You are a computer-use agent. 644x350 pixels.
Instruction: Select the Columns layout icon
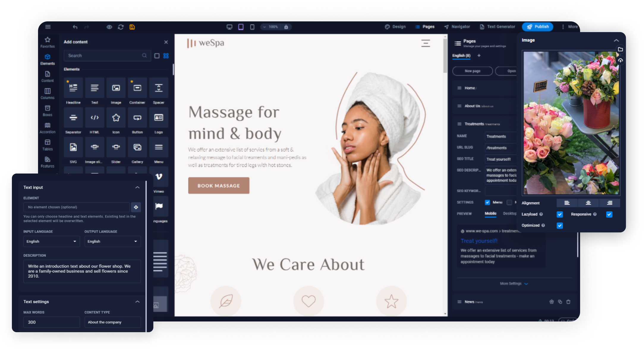[48, 91]
